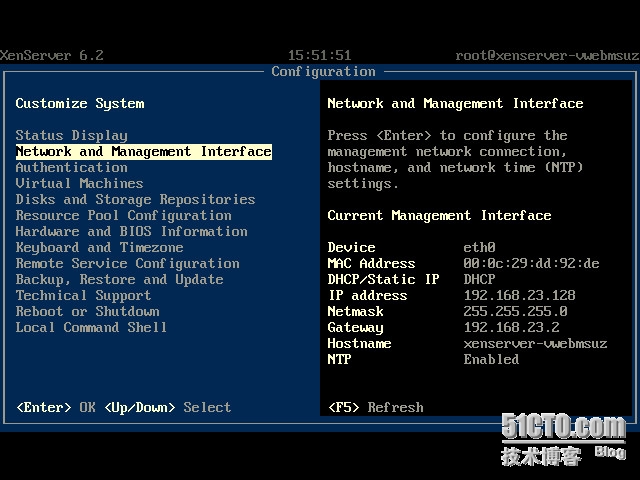
Task: Click the Gateway value 192.168.23.2
Action: [x=511, y=327]
